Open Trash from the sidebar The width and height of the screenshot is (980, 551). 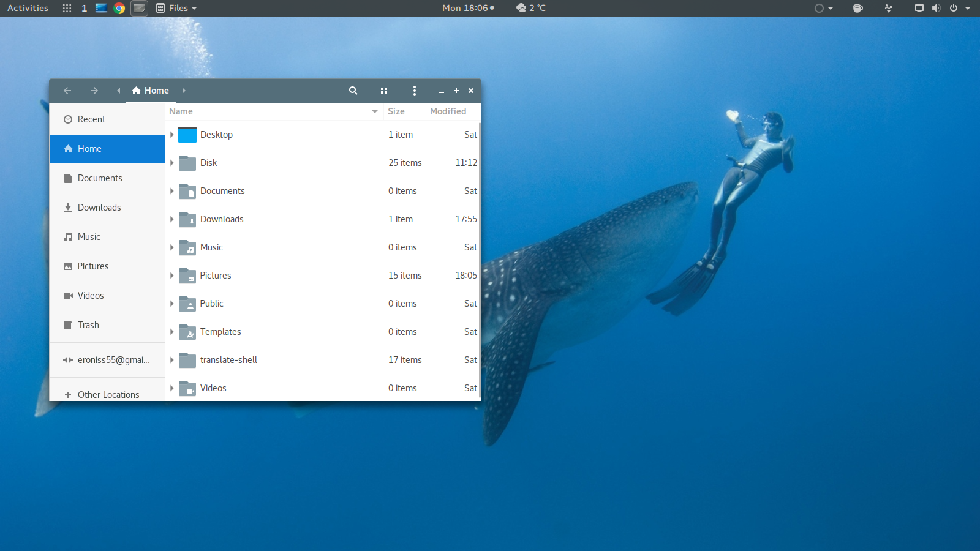click(88, 325)
